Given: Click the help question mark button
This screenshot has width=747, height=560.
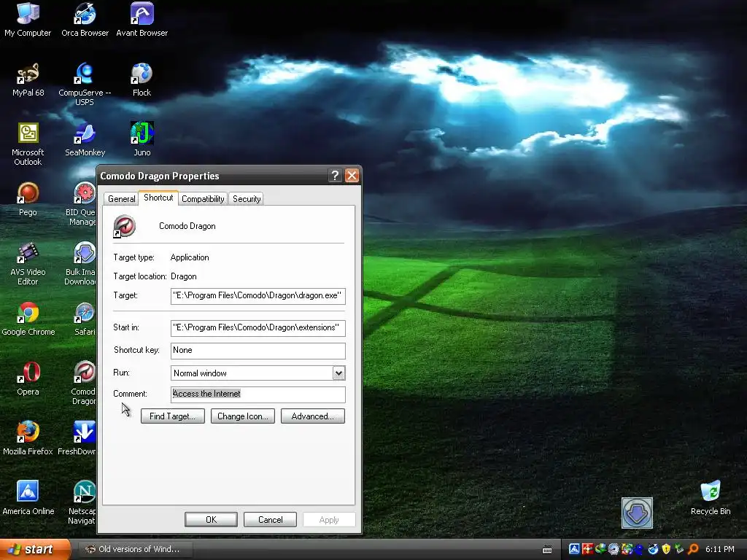Looking at the screenshot, I should click(x=335, y=176).
